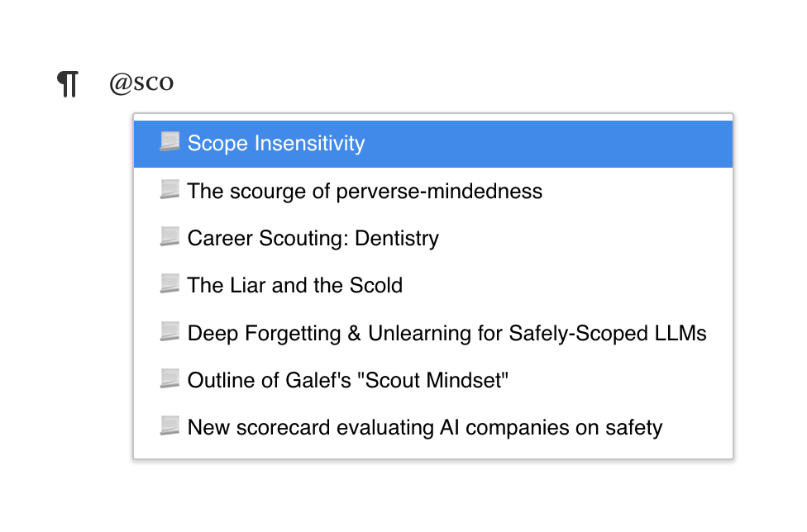The width and height of the screenshot is (807, 532).
Task: Click document icon beside scourge of perverse-mindedness
Action: click(x=170, y=189)
